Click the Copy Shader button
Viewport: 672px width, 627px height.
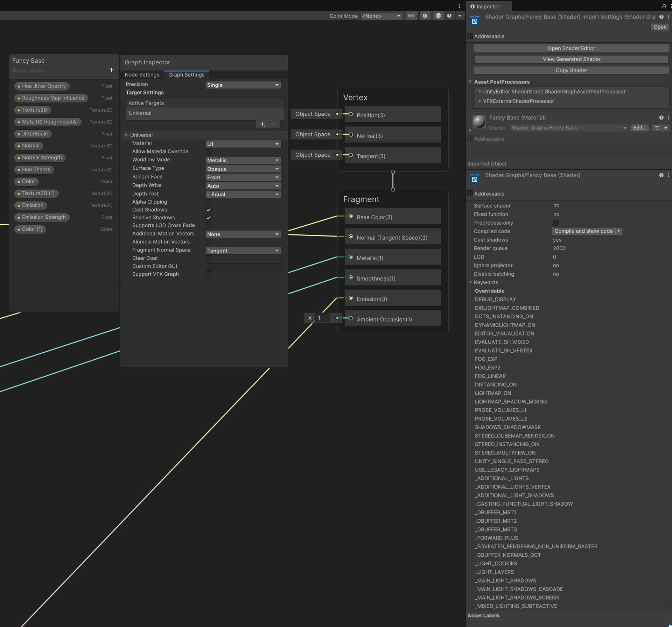pyautogui.click(x=571, y=70)
